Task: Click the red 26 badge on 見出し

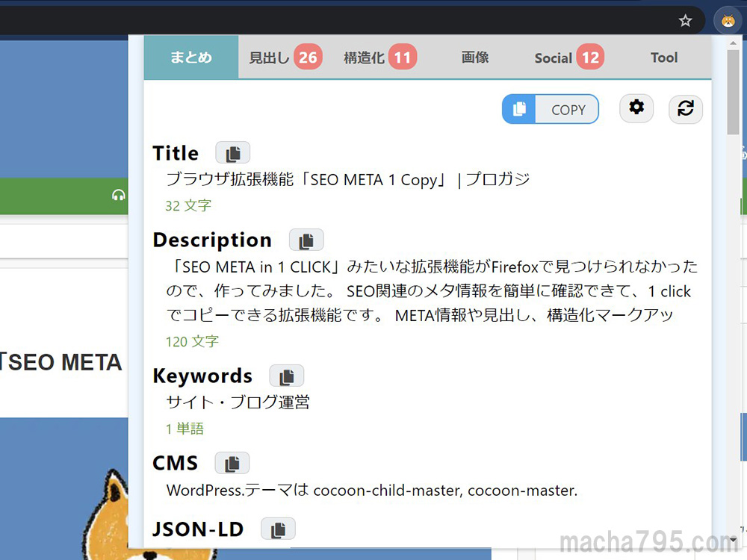Action: click(x=308, y=57)
